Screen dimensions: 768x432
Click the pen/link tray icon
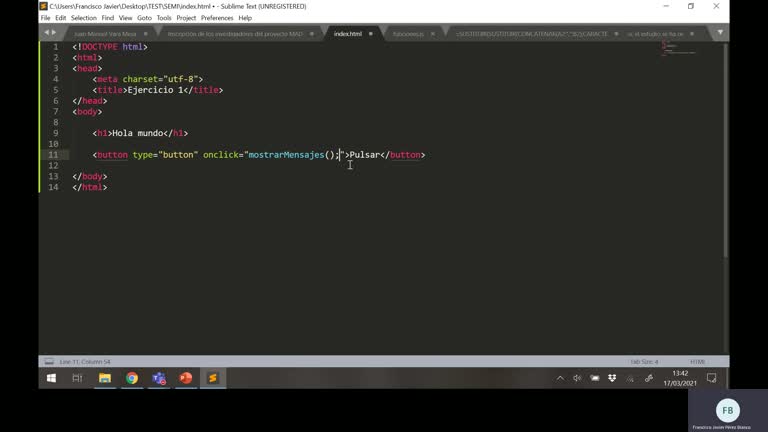(x=649, y=378)
